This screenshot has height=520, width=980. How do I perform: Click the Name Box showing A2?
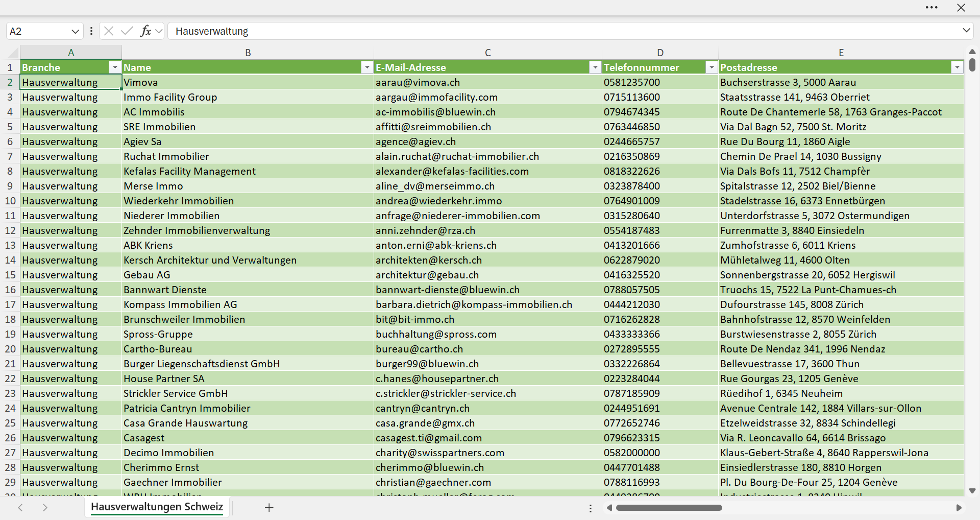tap(38, 31)
